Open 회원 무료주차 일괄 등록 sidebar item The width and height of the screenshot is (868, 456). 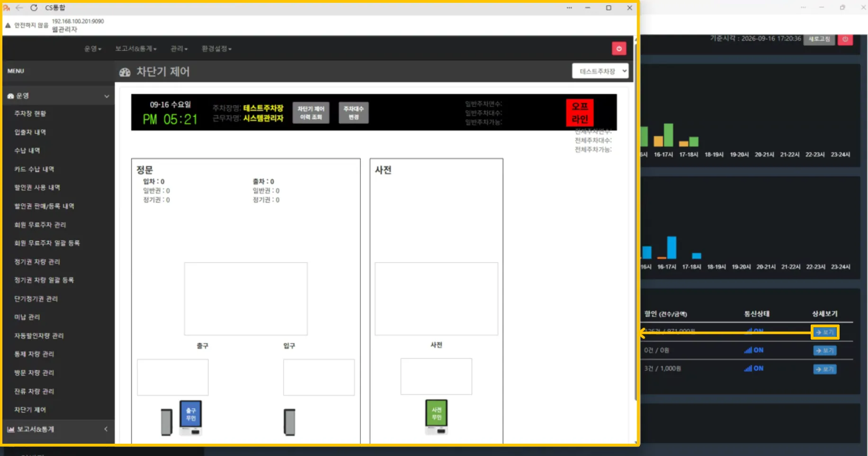click(47, 243)
